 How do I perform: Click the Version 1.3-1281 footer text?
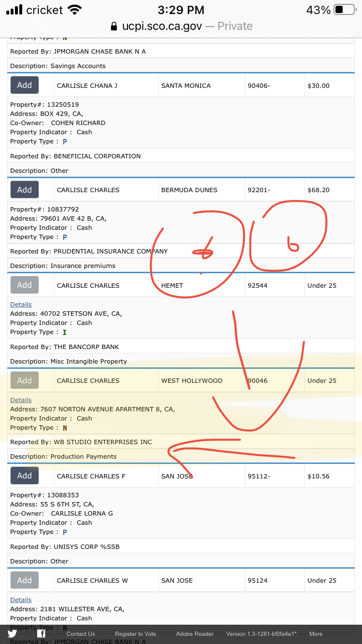pos(262,634)
